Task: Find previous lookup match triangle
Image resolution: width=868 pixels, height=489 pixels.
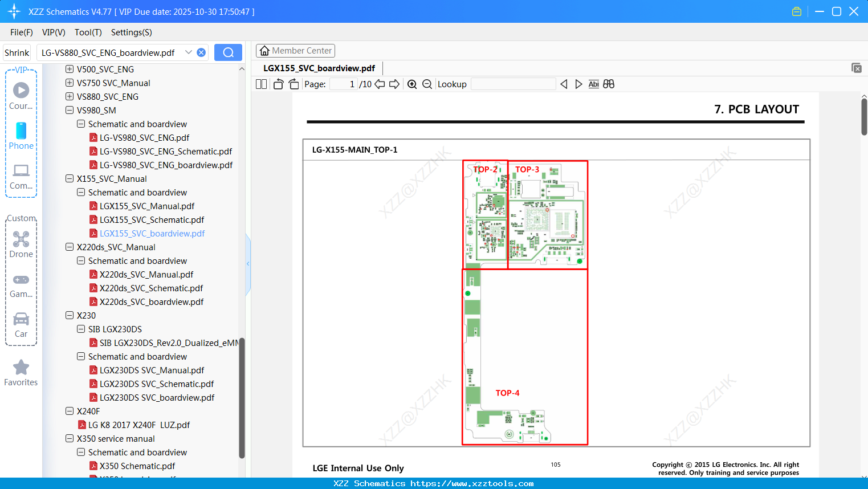Action: click(x=564, y=84)
